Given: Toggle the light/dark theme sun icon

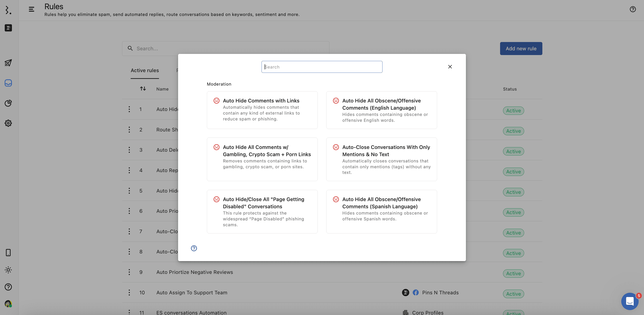Looking at the screenshot, I should (x=8, y=270).
